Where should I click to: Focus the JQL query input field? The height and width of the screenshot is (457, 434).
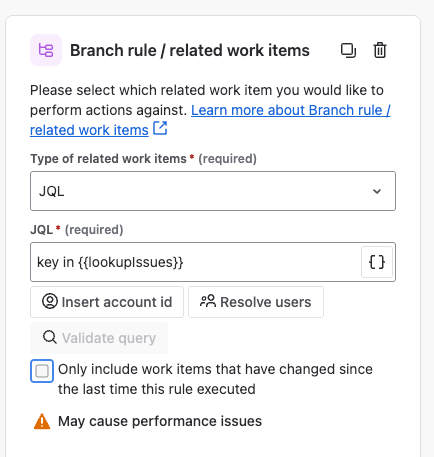[x=196, y=262]
